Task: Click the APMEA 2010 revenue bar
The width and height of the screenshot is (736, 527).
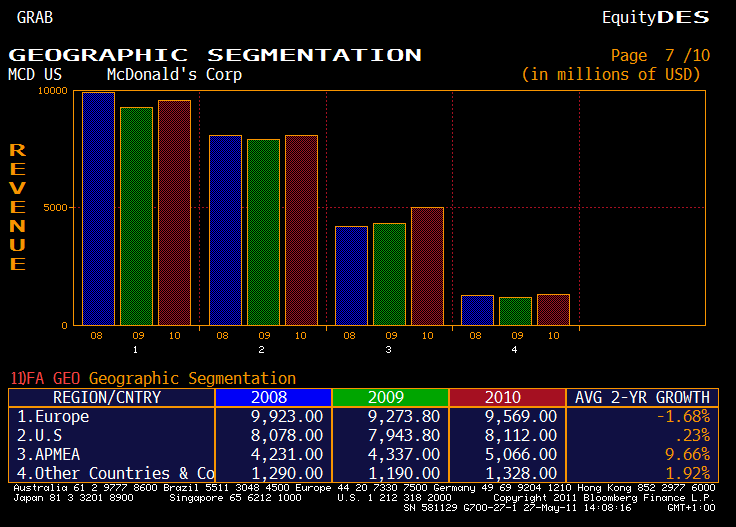Action: coord(427,266)
